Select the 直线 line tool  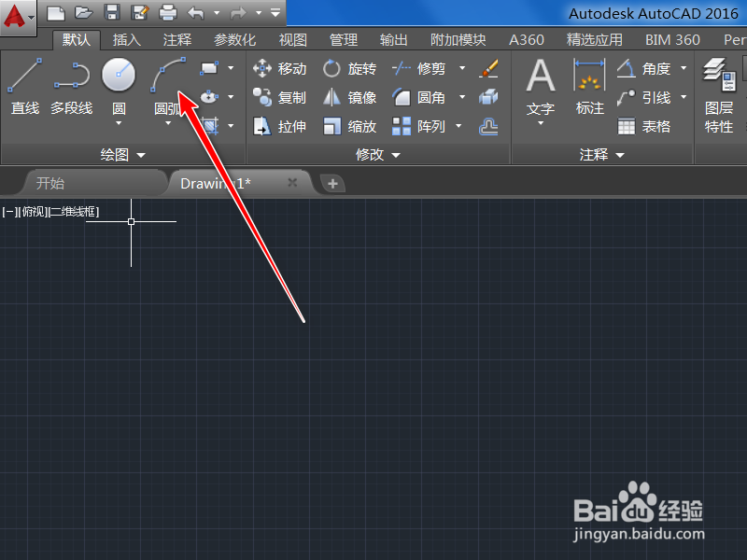tap(25, 87)
